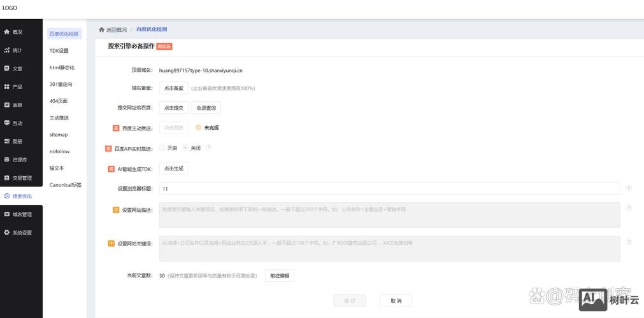The width and height of the screenshot is (644, 318).
Task: Click the 点击提交 button
Action: click(174, 108)
